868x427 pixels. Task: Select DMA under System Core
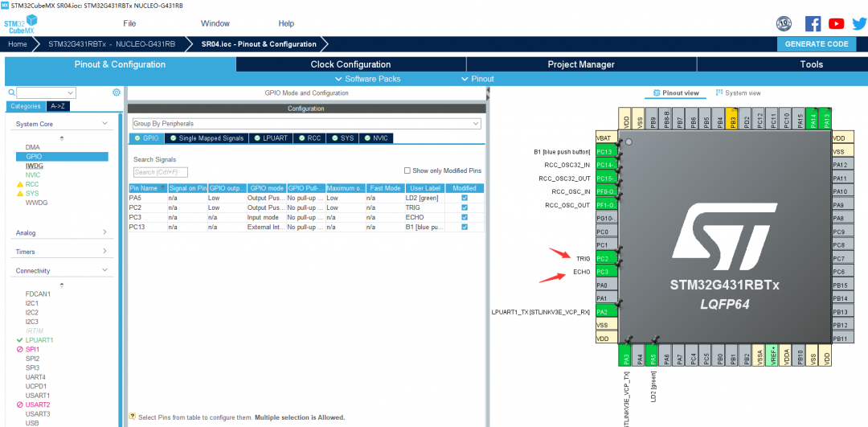[x=32, y=147]
